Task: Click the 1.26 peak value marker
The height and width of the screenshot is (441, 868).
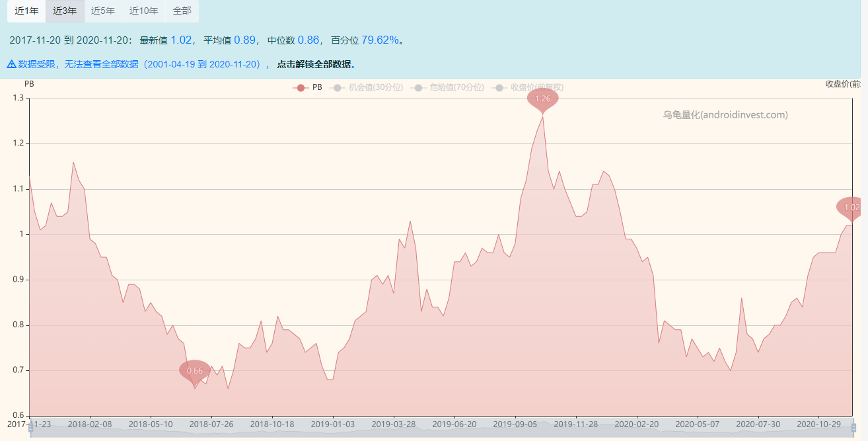Action: (x=542, y=99)
